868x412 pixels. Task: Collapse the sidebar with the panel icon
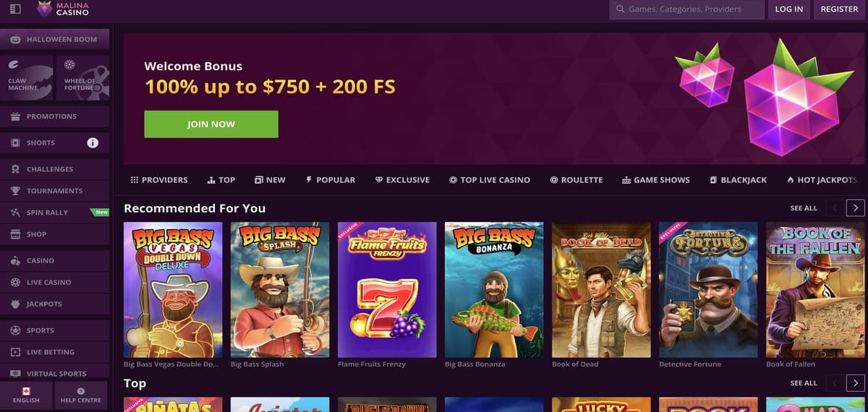click(16, 9)
